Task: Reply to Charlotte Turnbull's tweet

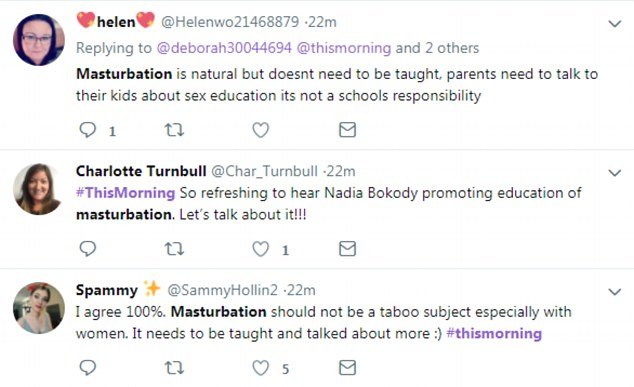Action: pos(87,249)
